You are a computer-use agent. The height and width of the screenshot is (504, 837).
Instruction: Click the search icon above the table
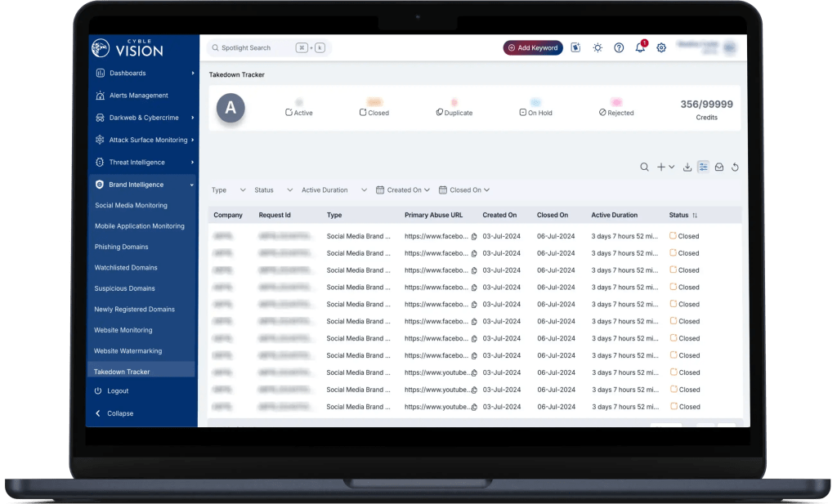pos(644,167)
